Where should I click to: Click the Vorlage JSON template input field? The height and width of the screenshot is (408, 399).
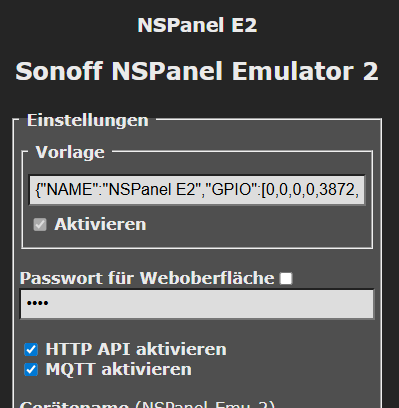point(197,190)
